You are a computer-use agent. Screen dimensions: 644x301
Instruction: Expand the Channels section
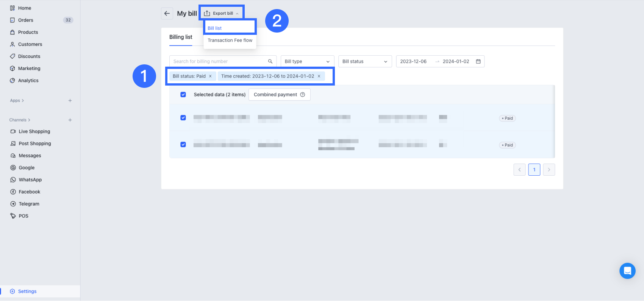(x=20, y=120)
